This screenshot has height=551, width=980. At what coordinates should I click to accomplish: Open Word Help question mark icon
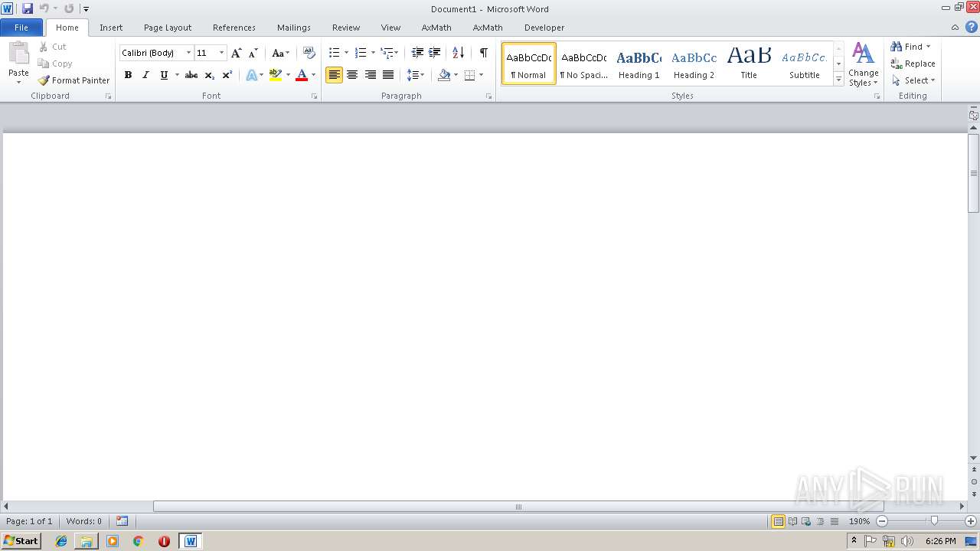(x=972, y=27)
